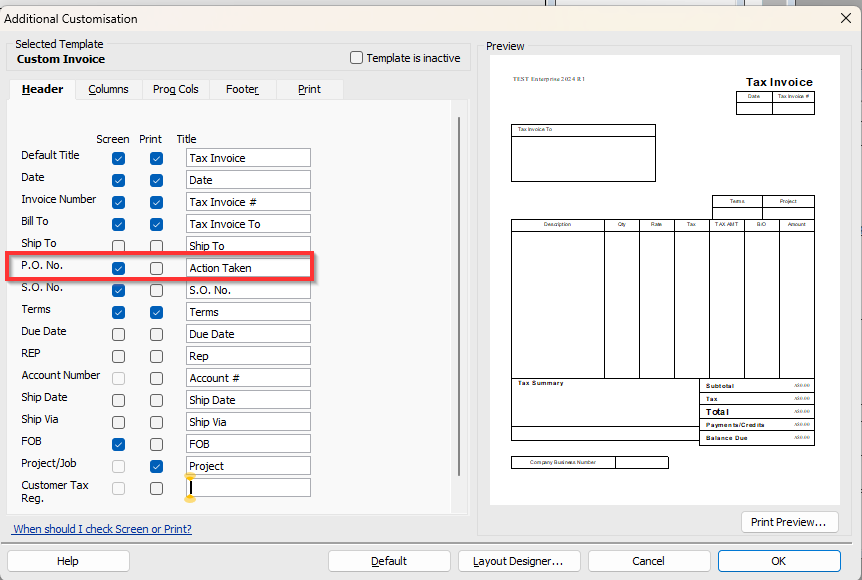Screen dimensions: 862x580
Task: Enable Print checkbox for Ship Date
Action: click(x=157, y=400)
